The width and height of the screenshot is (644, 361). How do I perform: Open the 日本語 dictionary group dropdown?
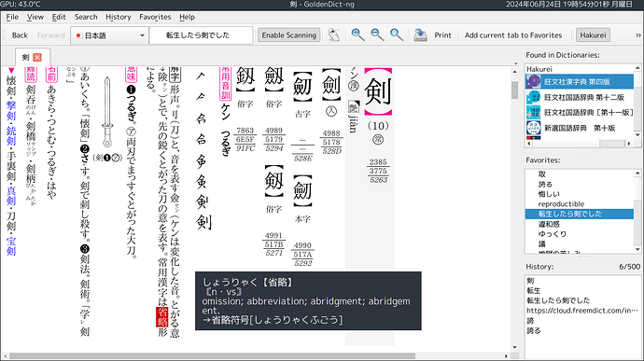[x=109, y=35]
